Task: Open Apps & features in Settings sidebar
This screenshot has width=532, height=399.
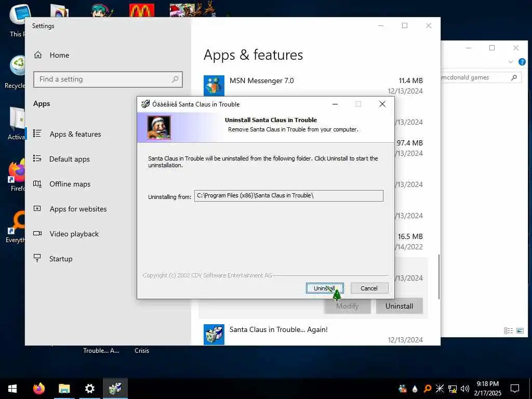Action: pyautogui.click(x=75, y=134)
